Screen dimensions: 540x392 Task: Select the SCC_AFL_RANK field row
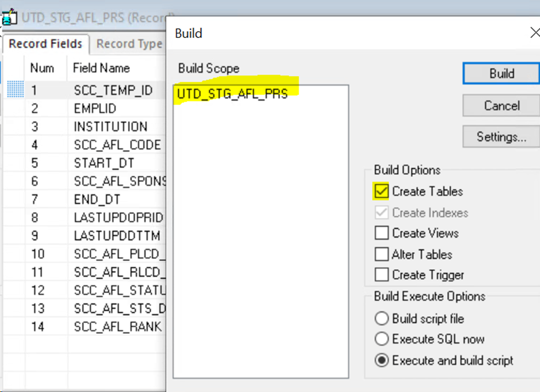(x=118, y=326)
